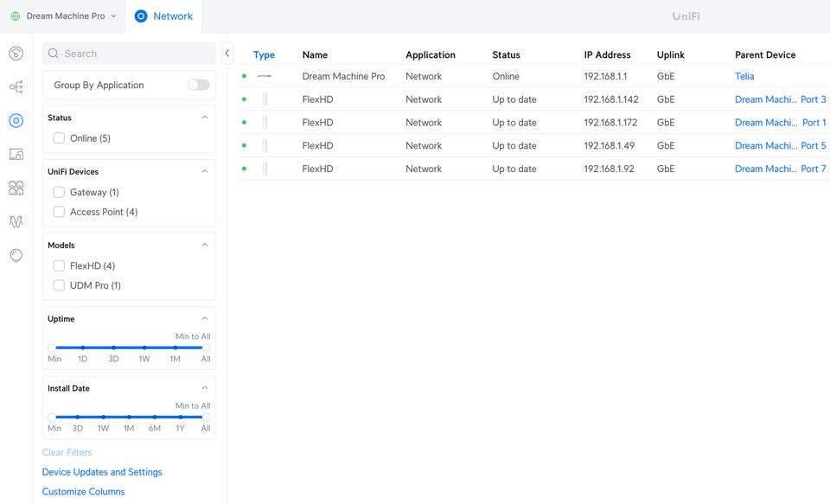Collapse the Status filter section
Viewport: 830px width, 504px height.
point(205,118)
